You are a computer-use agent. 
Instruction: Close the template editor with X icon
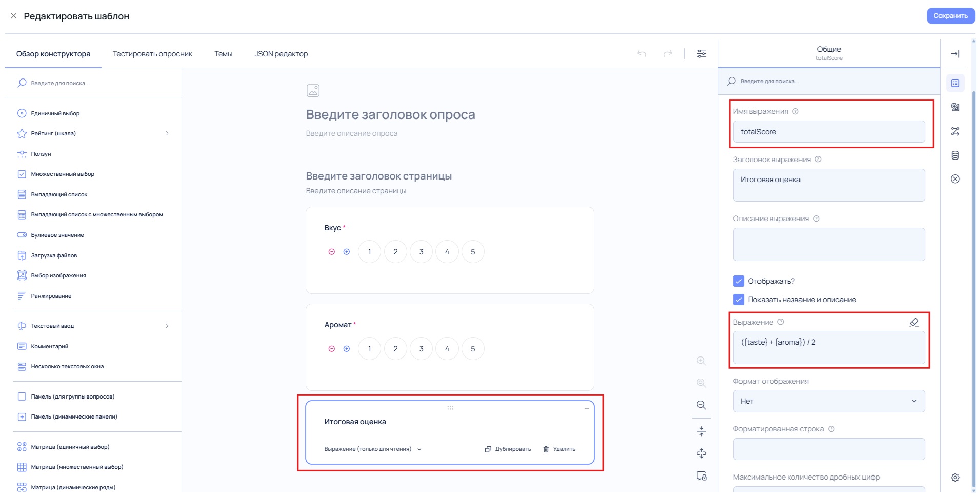point(14,16)
